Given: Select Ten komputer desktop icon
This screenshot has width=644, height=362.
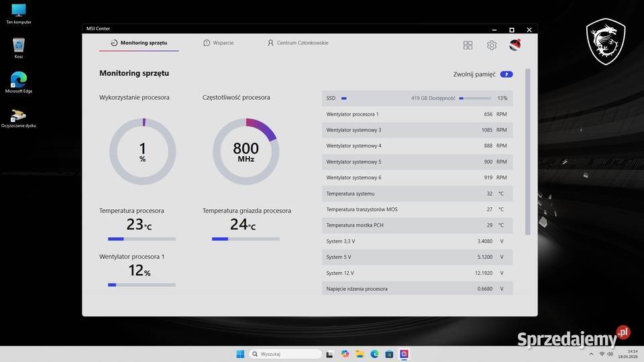Looking at the screenshot, I should pyautogui.click(x=19, y=12).
